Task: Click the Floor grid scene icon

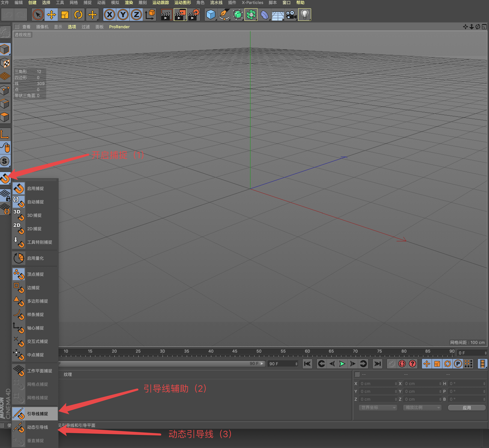Action: tap(278, 15)
